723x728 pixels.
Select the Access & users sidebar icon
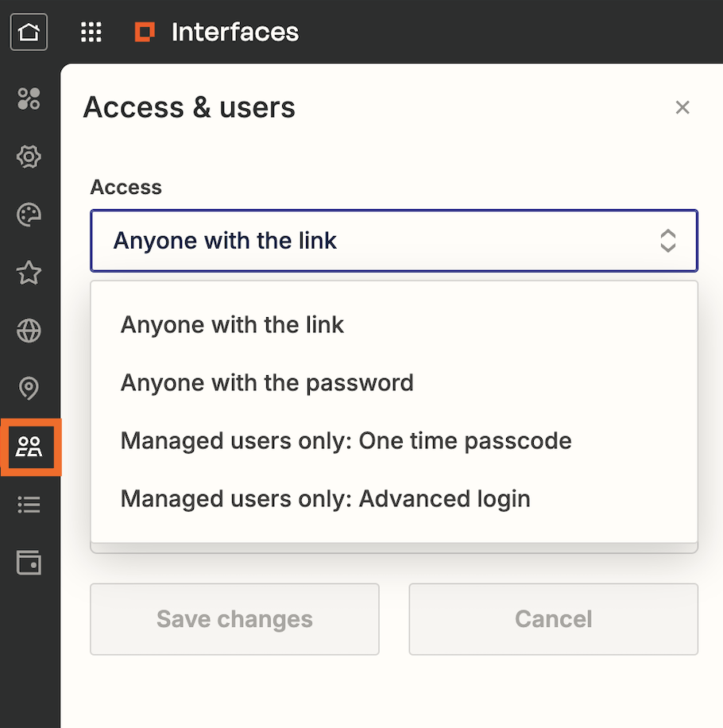(x=30, y=447)
